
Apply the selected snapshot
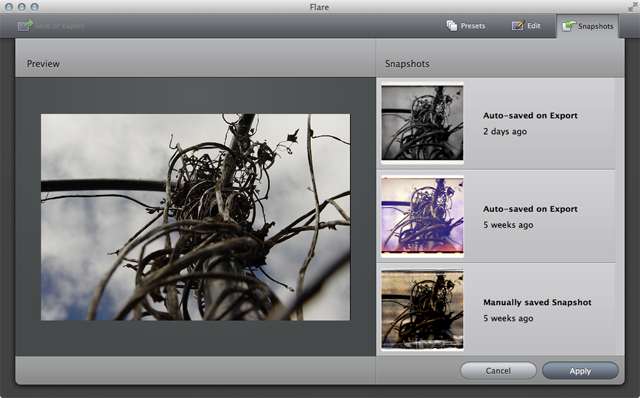point(580,371)
